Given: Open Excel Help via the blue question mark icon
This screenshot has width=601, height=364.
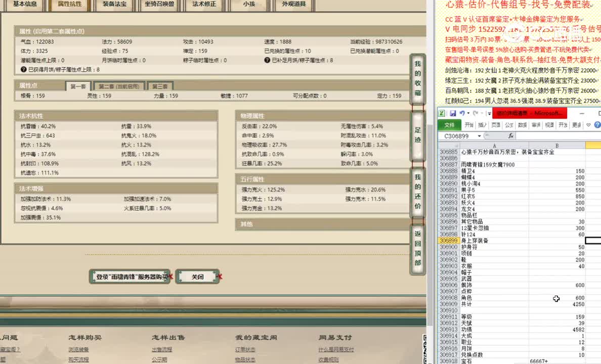Looking at the screenshot, I should tap(597, 125).
